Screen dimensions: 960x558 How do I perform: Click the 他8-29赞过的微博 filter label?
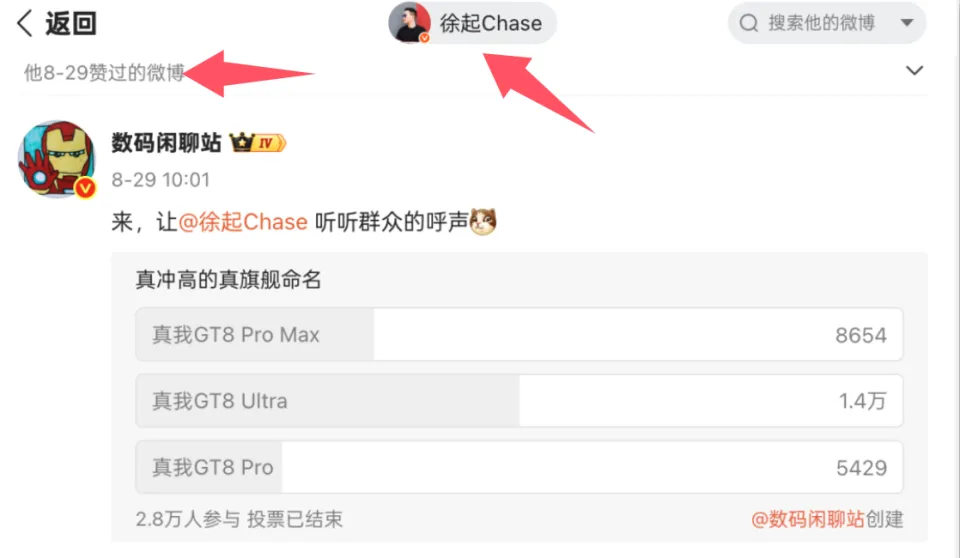point(104,73)
